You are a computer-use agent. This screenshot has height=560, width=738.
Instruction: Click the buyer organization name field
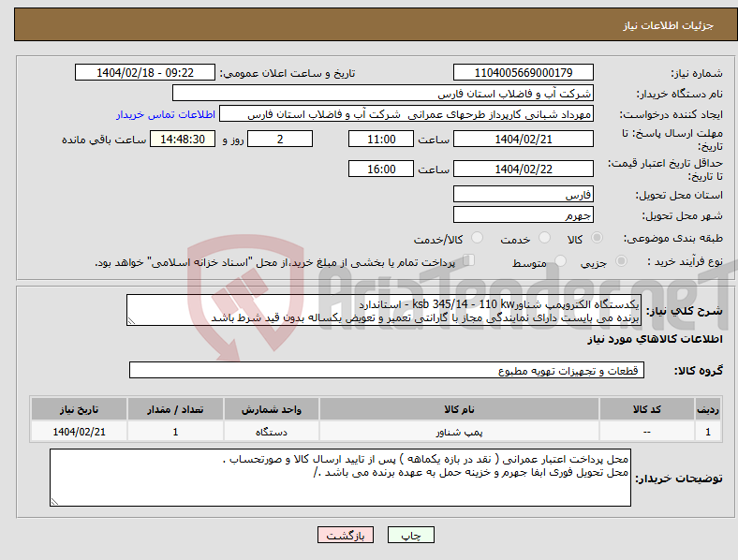point(383,93)
